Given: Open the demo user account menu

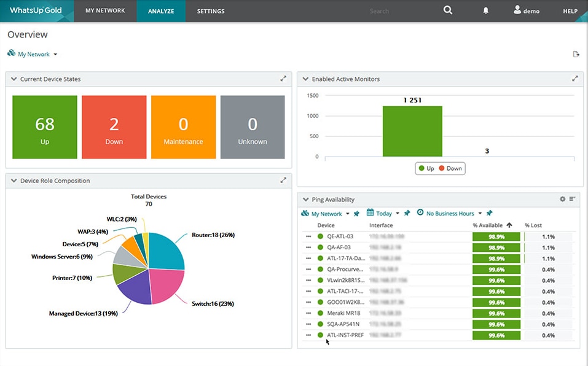Looking at the screenshot, I should 527,10.
